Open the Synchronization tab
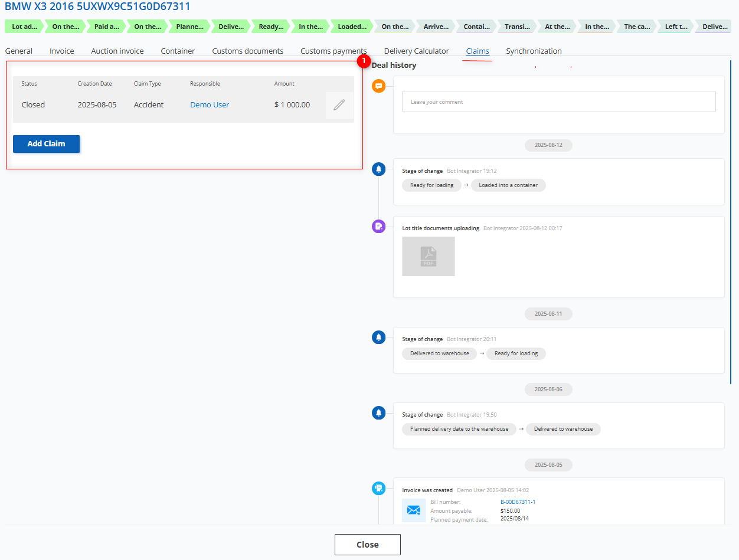 coord(534,51)
